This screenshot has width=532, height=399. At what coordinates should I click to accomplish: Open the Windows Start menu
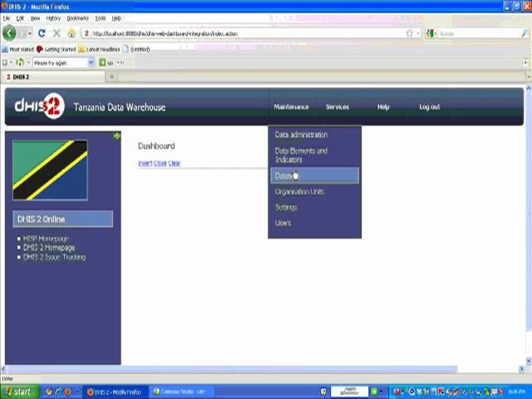point(20,392)
